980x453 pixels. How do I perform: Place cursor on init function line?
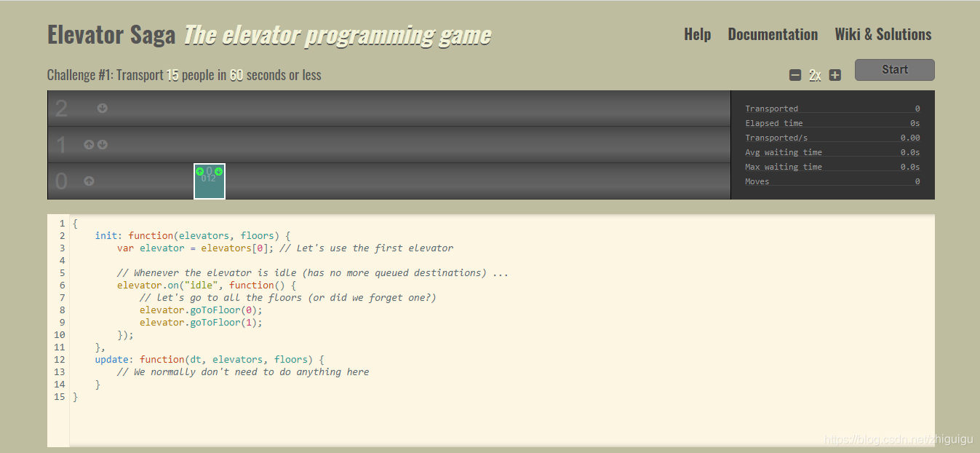[193, 236]
